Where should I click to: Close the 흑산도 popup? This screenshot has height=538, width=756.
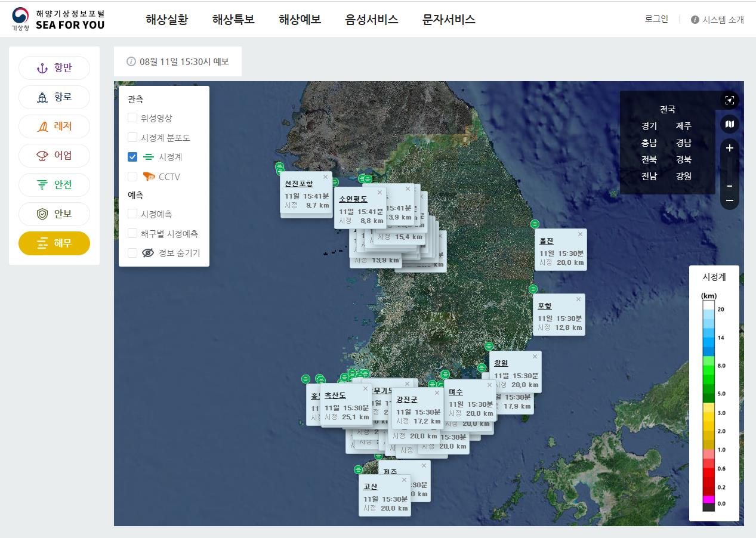click(x=365, y=388)
